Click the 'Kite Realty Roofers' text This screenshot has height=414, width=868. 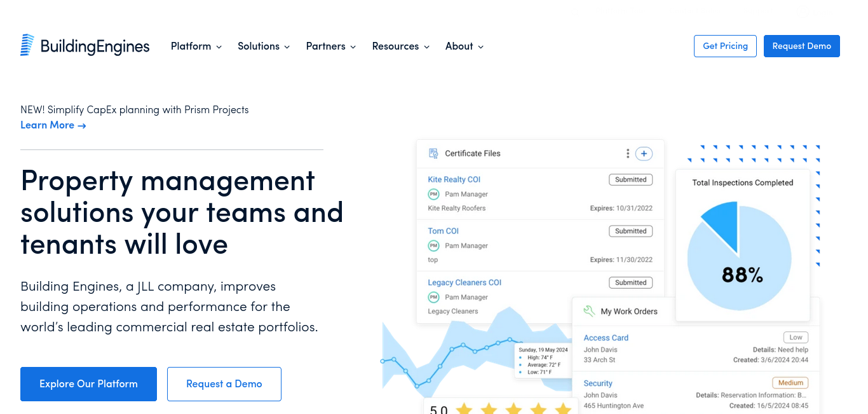(x=457, y=209)
